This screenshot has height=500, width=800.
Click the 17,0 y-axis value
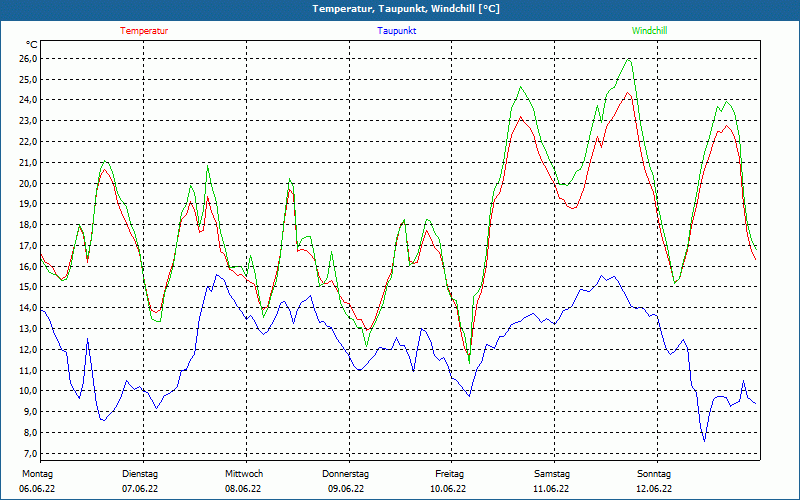click(x=29, y=246)
